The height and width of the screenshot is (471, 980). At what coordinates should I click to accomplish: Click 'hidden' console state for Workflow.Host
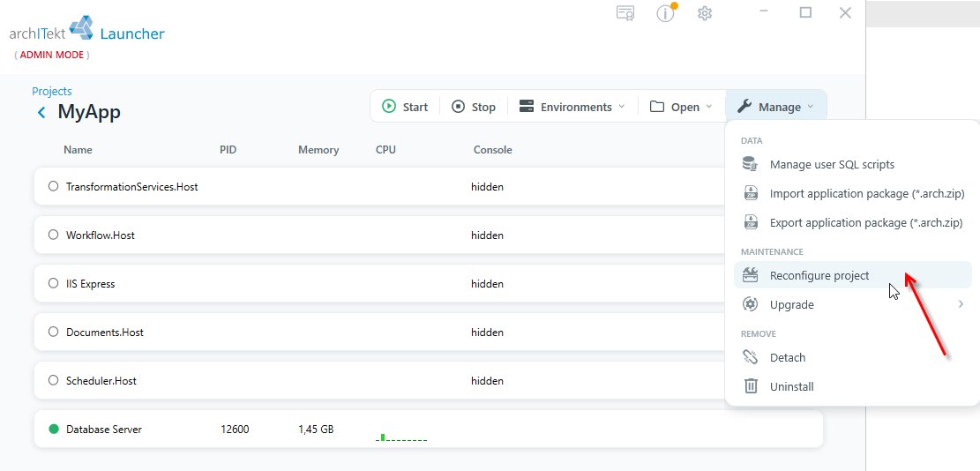tap(488, 235)
